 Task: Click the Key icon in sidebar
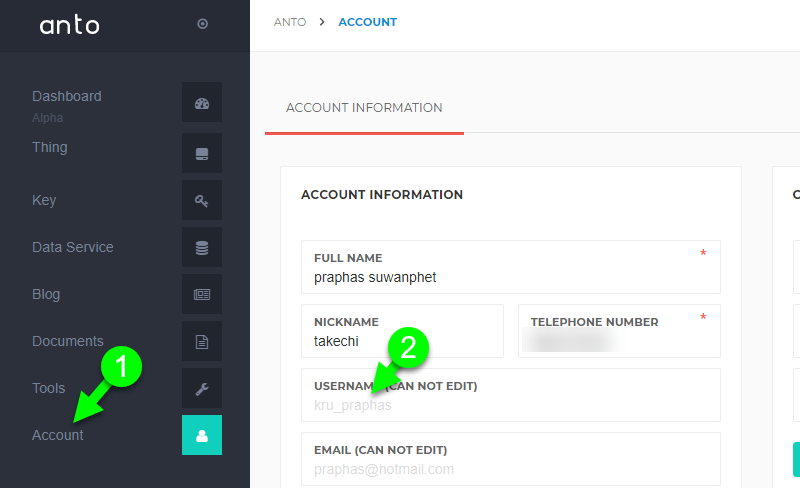202,201
